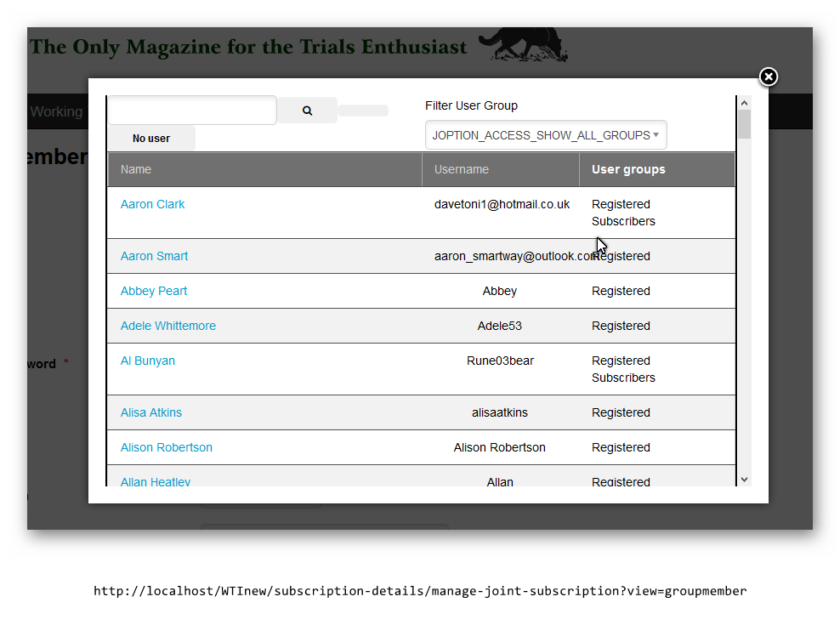
Task: Click username alisaatkins
Action: [499, 412]
